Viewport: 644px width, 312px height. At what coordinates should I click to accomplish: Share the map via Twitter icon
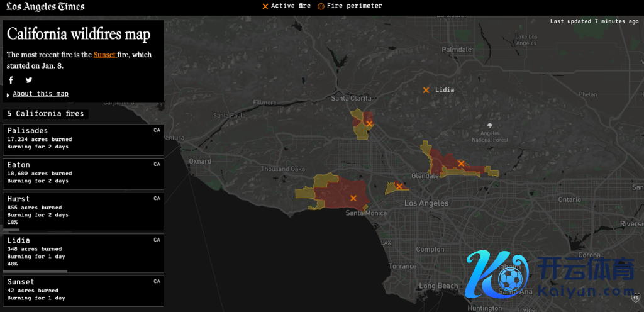tap(29, 80)
